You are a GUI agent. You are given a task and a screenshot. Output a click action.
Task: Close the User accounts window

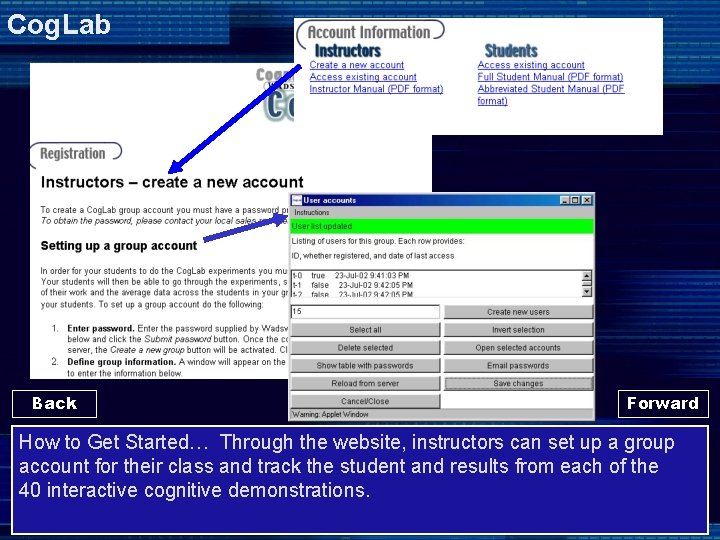586,200
